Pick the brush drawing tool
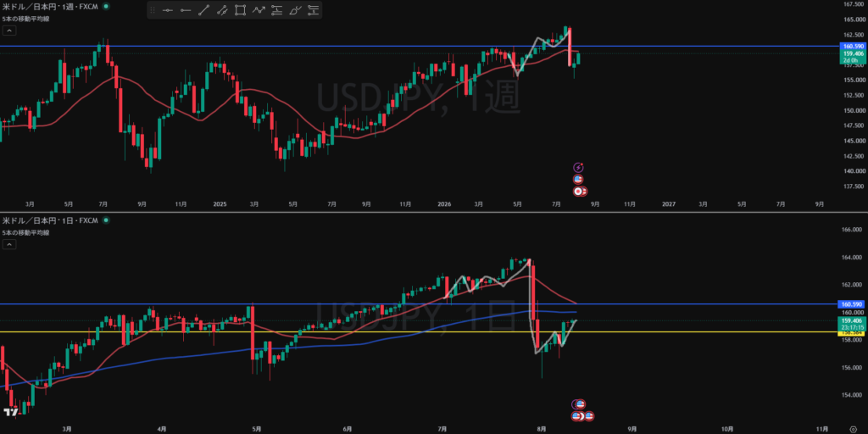This screenshot has height=434, width=868. tap(295, 10)
